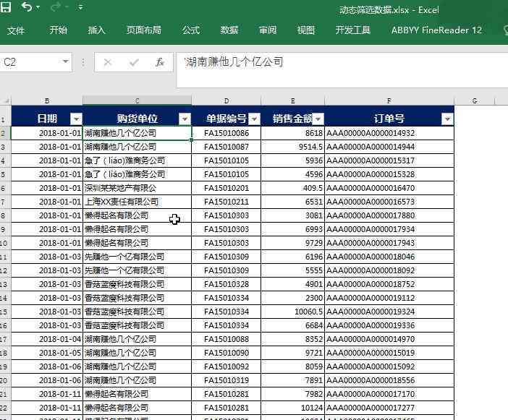Open the Name Box dropdown arrow

point(65,62)
